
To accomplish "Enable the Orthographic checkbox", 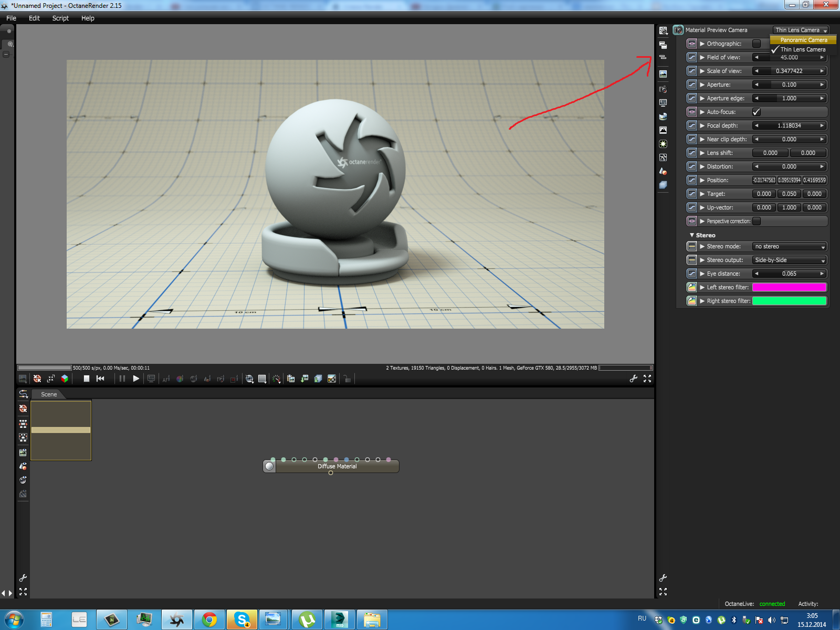I will 757,44.
